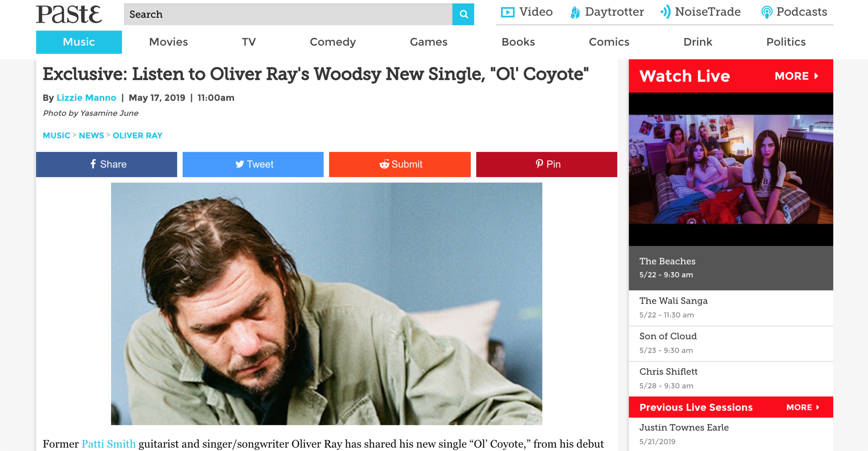The height and width of the screenshot is (451, 868).
Task: Select the Politics navigation tab
Action: (x=786, y=42)
